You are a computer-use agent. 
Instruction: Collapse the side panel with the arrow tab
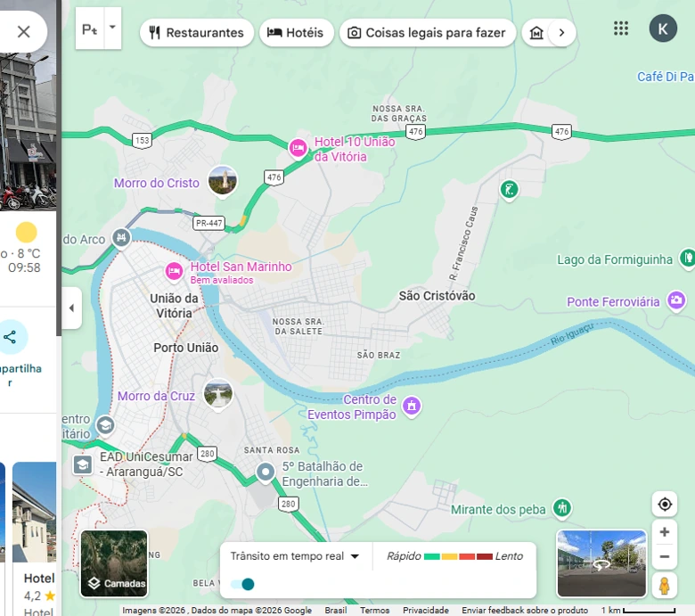[x=72, y=308]
